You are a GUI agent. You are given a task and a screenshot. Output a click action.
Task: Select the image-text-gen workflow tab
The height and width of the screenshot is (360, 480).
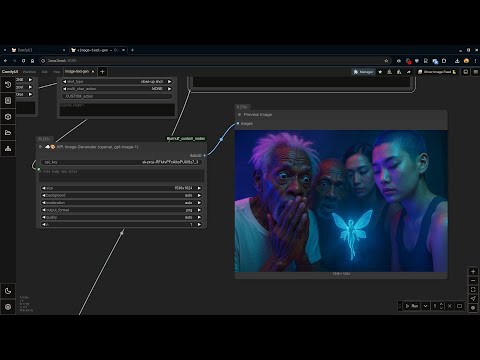[x=77, y=72]
